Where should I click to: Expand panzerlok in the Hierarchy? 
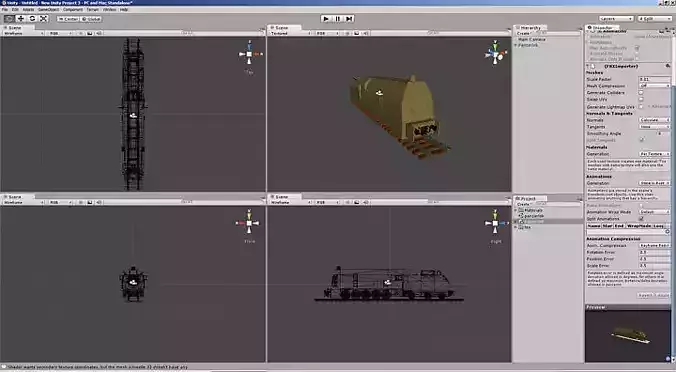pyautogui.click(x=516, y=45)
